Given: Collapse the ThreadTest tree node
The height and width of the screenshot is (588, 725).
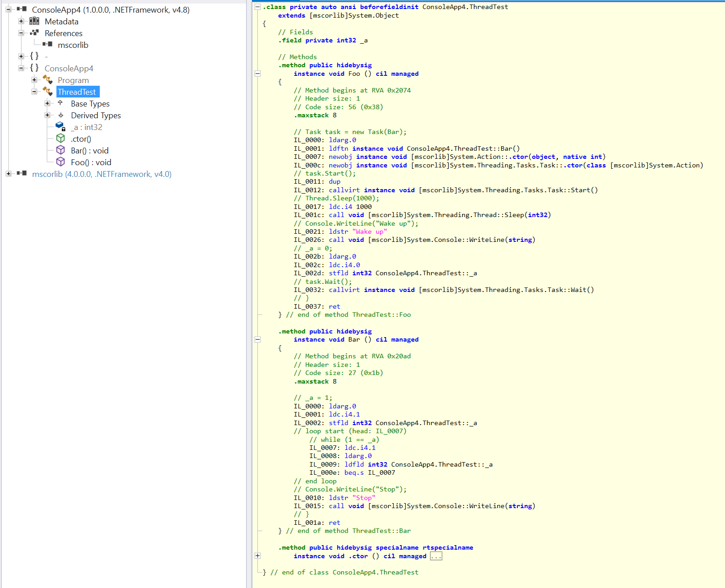Looking at the screenshot, I should pyautogui.click(x=34, y=92).
